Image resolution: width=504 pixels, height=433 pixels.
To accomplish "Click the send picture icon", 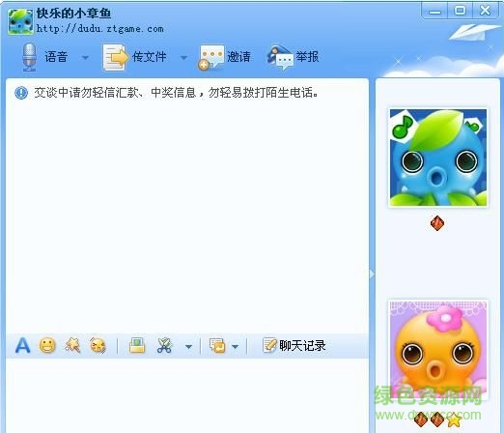I will 137,345.
